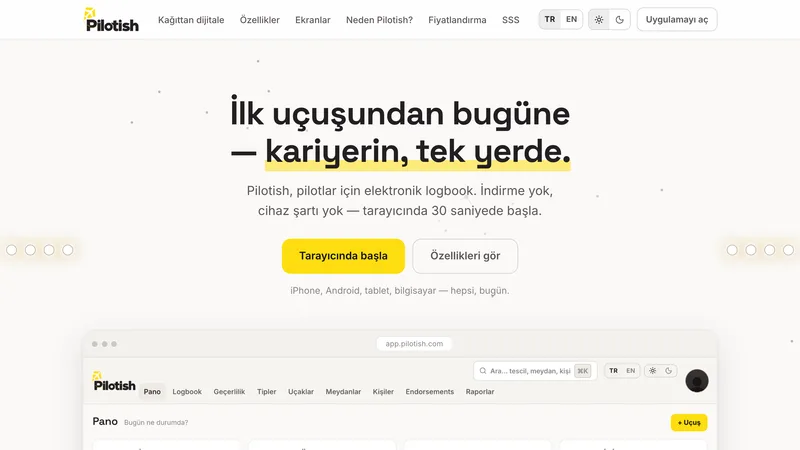Go to Özellikler nav link
This screenshot has width=800, height=450.
(260, 20)
